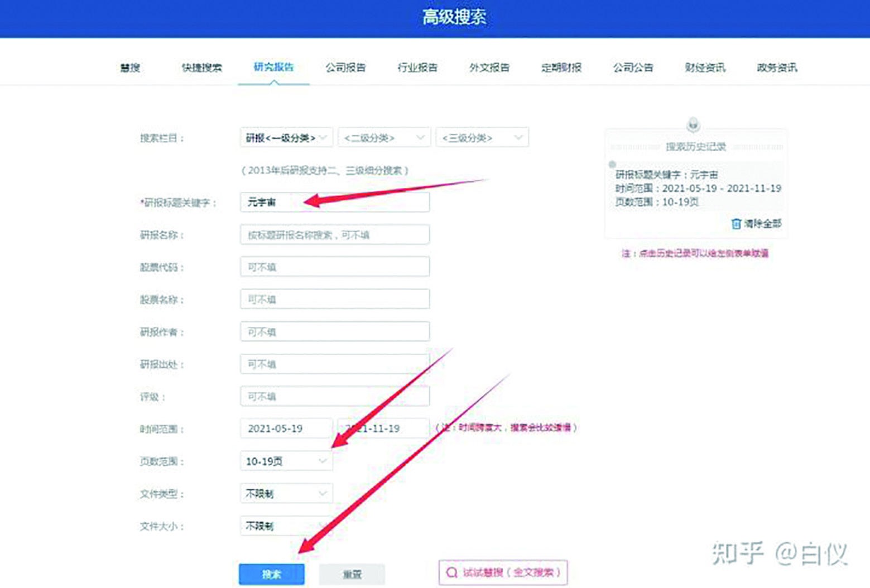Open the 外文报告 tab
870x588 pixels.
click(489, 68)
